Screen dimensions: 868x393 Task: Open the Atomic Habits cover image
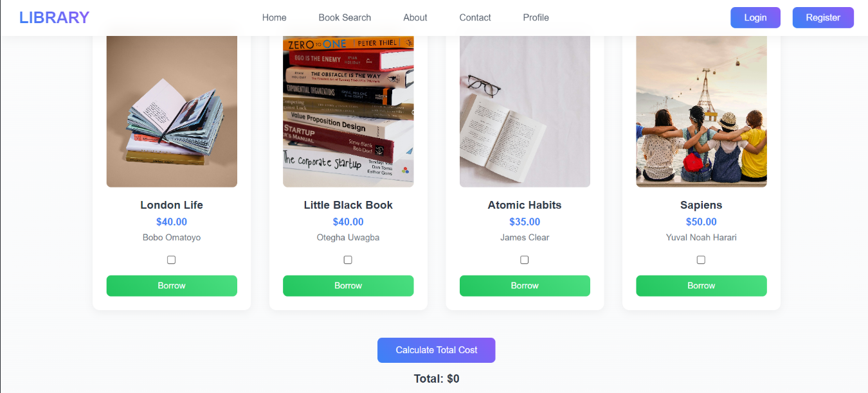pyautogui.click(x=525, y=109)
